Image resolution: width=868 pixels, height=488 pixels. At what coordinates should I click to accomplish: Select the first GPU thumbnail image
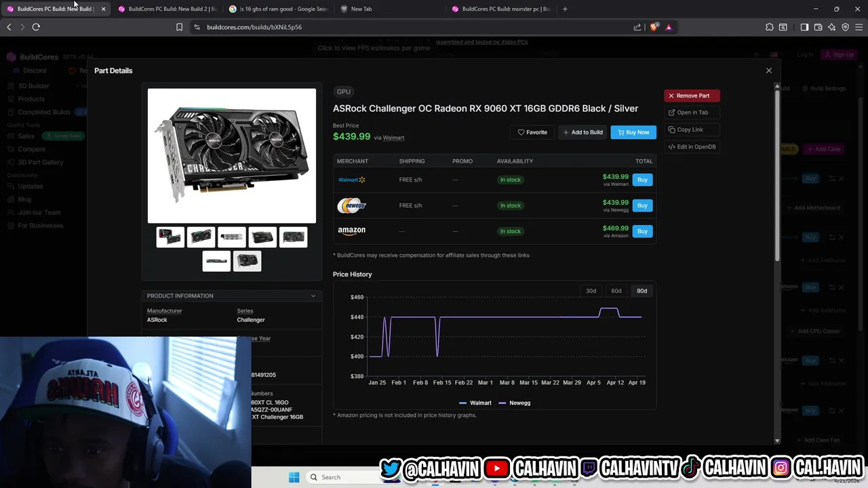[170, 237]
